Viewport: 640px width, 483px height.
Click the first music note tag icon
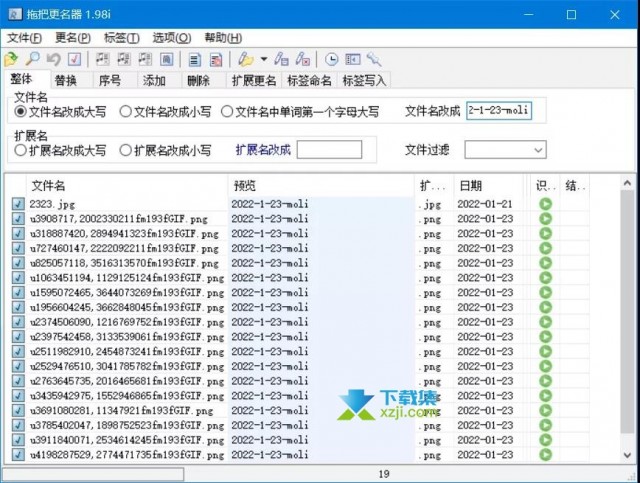[x=102, y=60]
